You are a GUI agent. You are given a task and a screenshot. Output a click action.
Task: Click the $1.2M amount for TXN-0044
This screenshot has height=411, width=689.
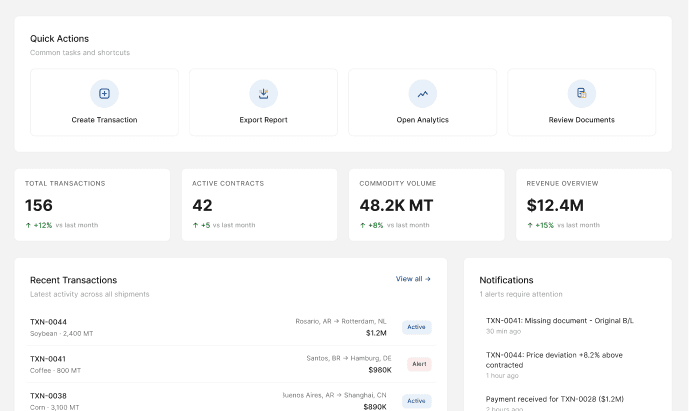coord(376,333)
